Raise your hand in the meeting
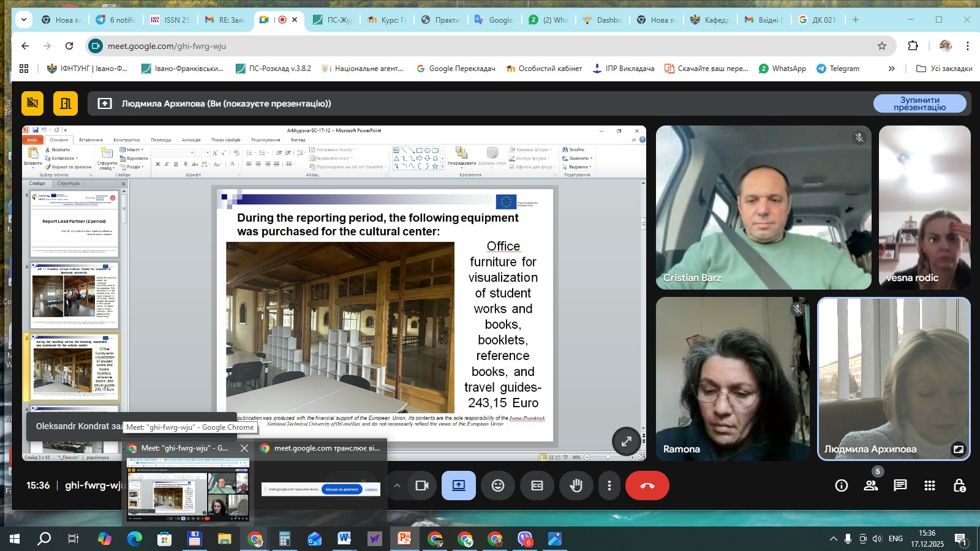 576,485
